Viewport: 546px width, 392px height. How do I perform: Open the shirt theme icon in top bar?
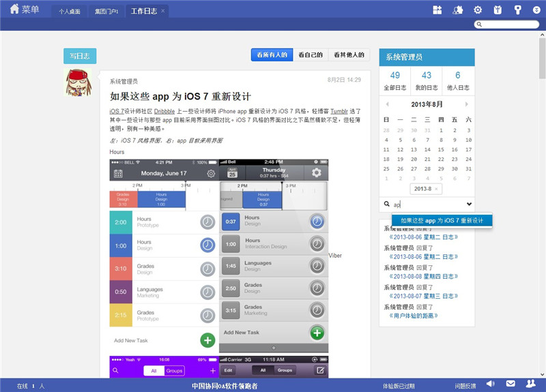(x=498, y=10)
